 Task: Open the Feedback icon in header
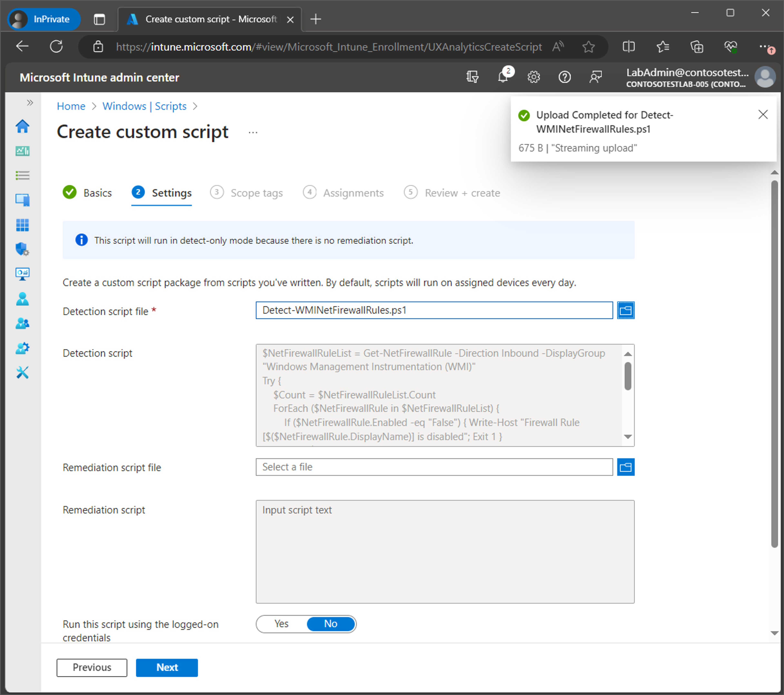tap(595, 77)
